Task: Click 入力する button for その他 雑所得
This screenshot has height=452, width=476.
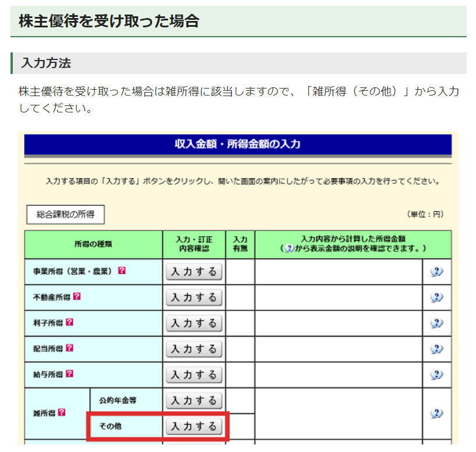Action: 194,426
